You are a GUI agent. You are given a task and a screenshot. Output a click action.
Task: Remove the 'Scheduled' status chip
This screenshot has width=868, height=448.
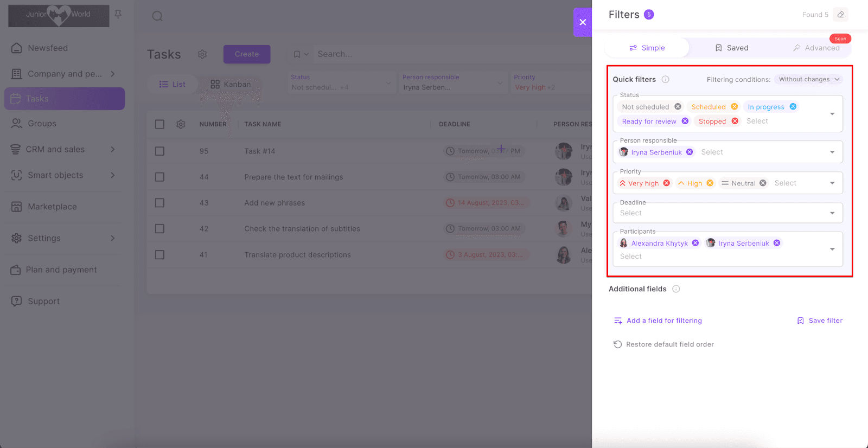point(734,107)
